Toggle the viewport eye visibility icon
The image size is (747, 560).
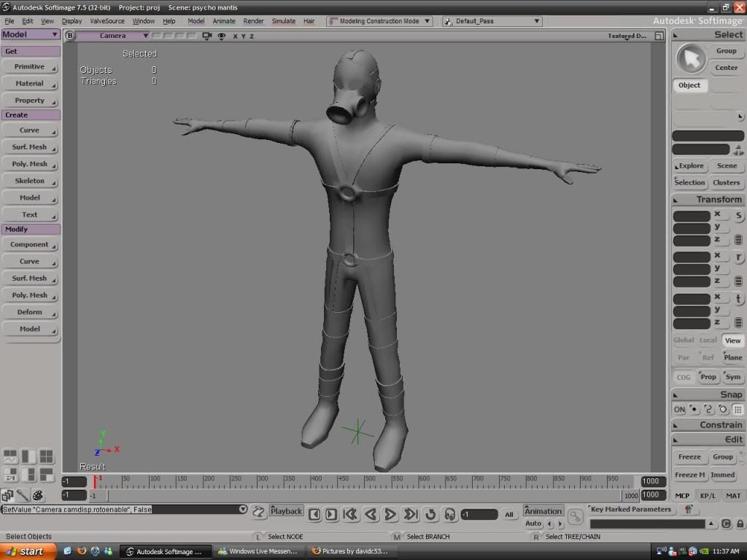(221, 36)
